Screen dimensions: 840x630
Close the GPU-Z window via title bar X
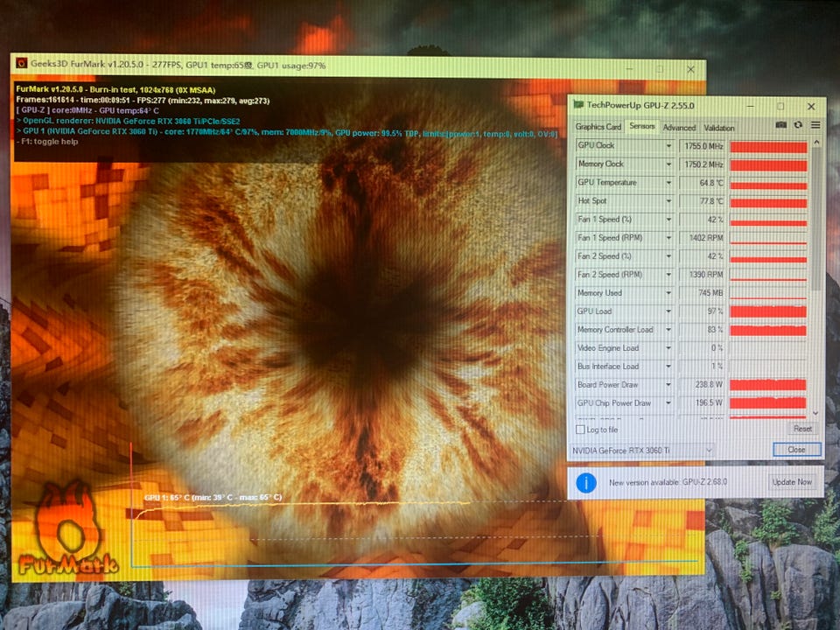click(811, 106)
